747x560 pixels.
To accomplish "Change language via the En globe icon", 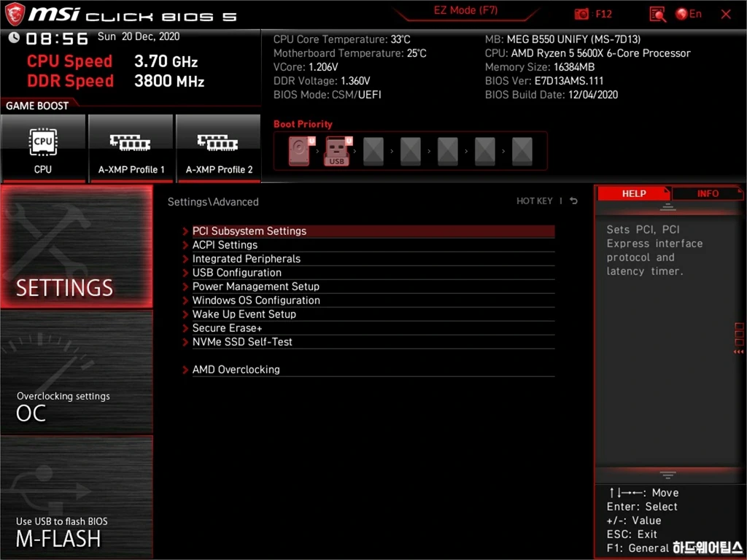I will (689, 14).
